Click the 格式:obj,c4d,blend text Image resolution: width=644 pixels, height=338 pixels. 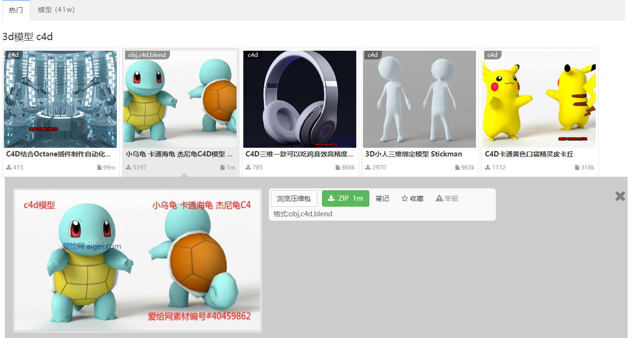pos(303,214)
